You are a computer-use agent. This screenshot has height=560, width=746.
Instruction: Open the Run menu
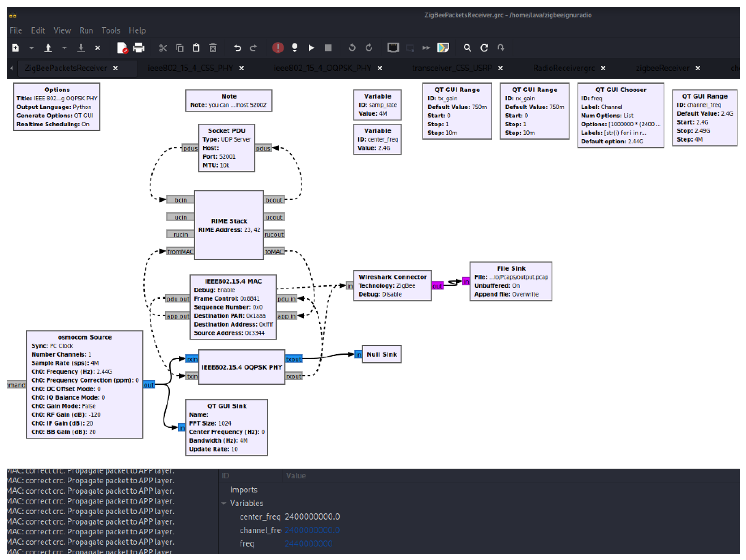point(86,31)
